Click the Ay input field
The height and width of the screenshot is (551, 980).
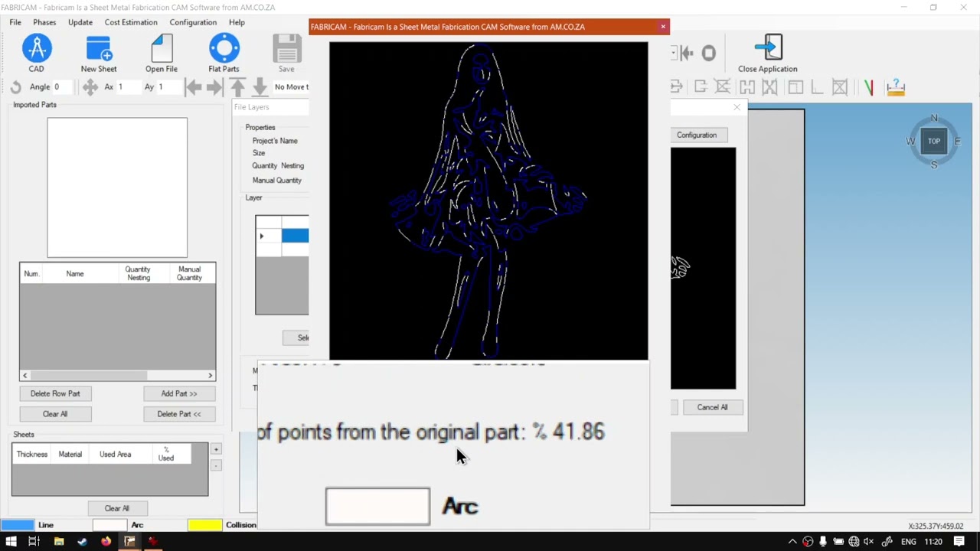(x=169, y=87)
